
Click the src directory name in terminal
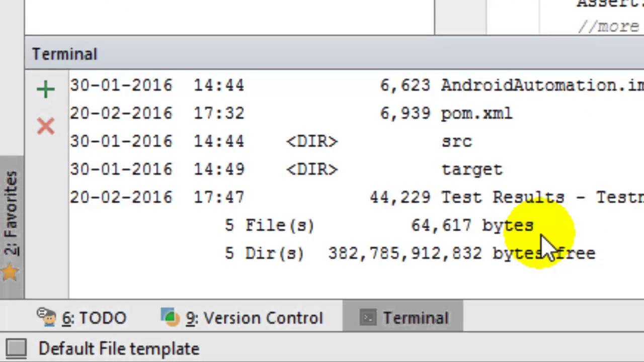pyautogui.click(x=457, y=142)
